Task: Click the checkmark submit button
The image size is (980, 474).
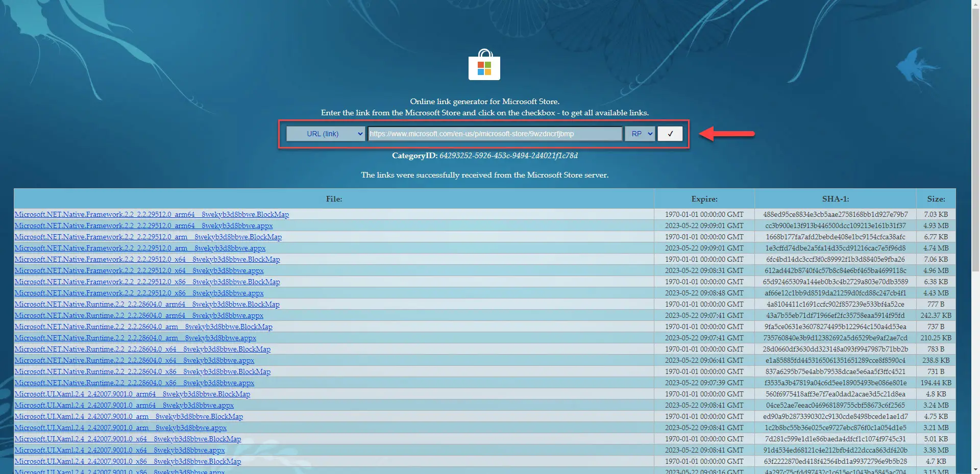Action: coord(670,134)
